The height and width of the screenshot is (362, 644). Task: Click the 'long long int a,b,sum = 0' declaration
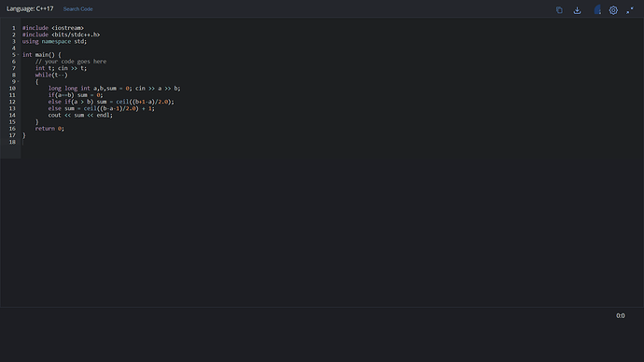pos(89,89)
